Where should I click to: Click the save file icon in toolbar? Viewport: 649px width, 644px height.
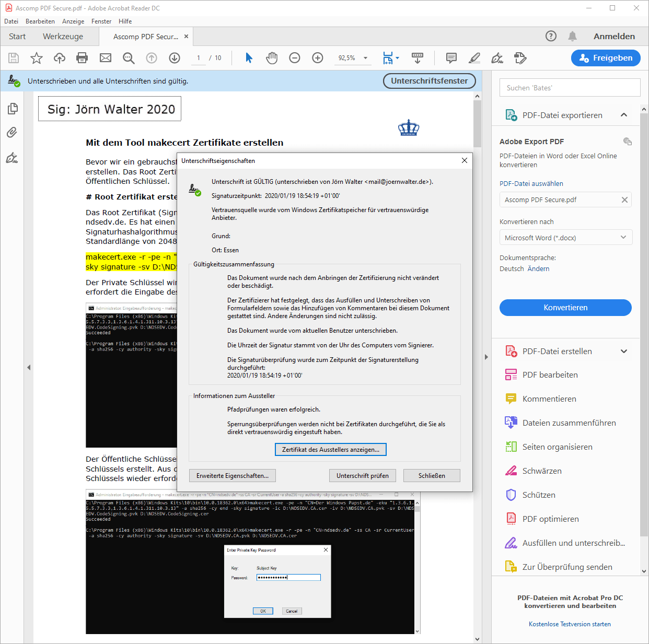click(x=14, y=58)
